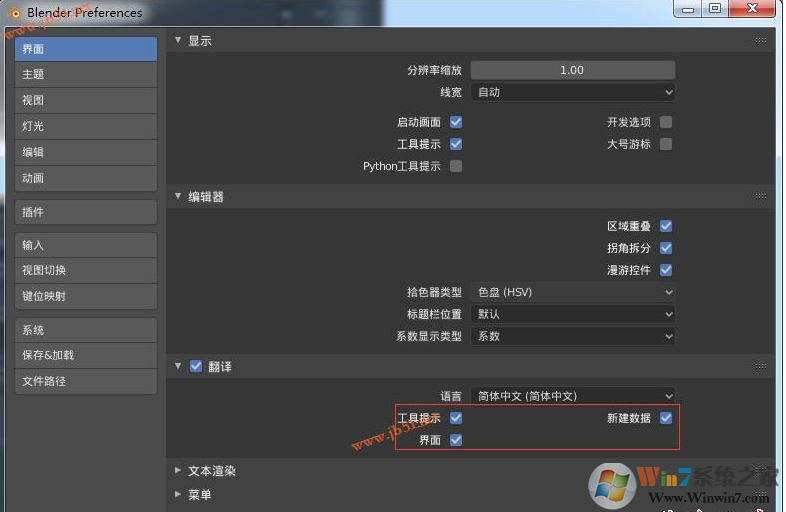Collapse the 显示 panel
The width and height of the screenshot is (786, 512).
[178, 40]
